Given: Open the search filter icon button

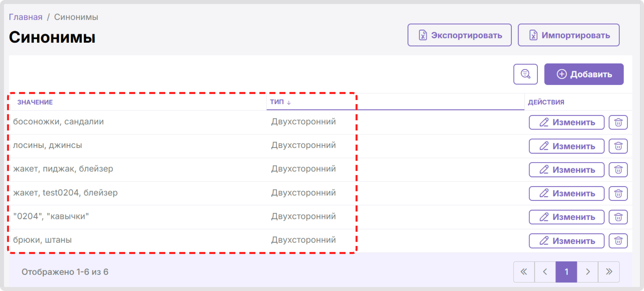Looking at the screenshot, I should pyautogui.click(x=525, y=74).
